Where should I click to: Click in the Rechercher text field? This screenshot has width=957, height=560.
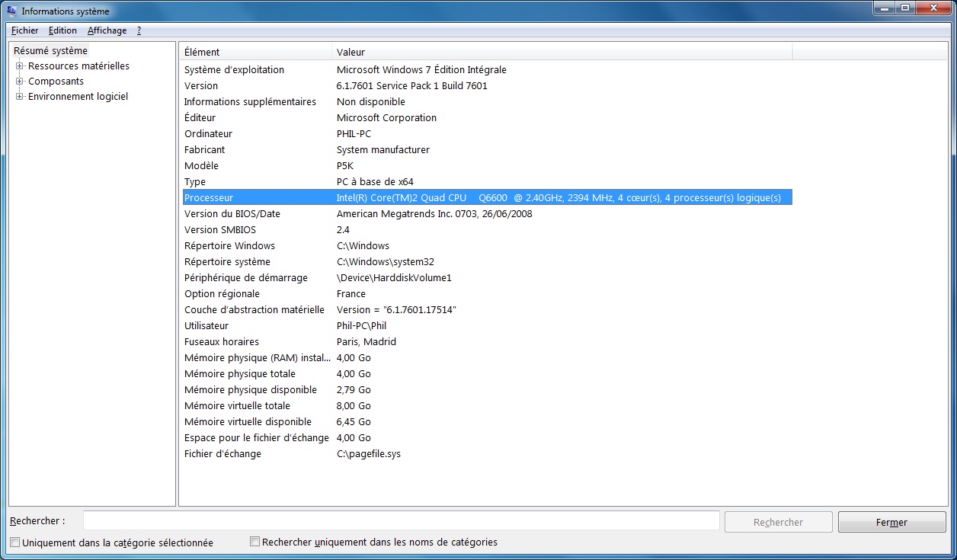401,521
